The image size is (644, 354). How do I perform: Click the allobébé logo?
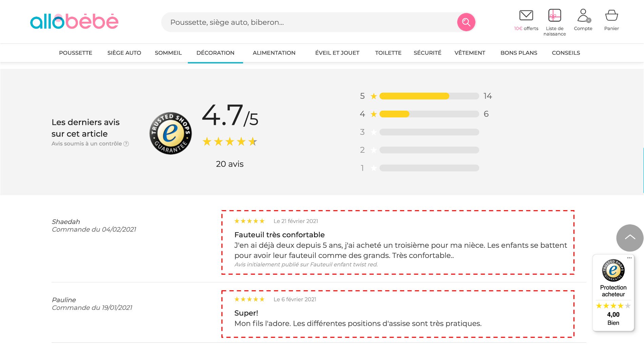click(x=74, y=22)
